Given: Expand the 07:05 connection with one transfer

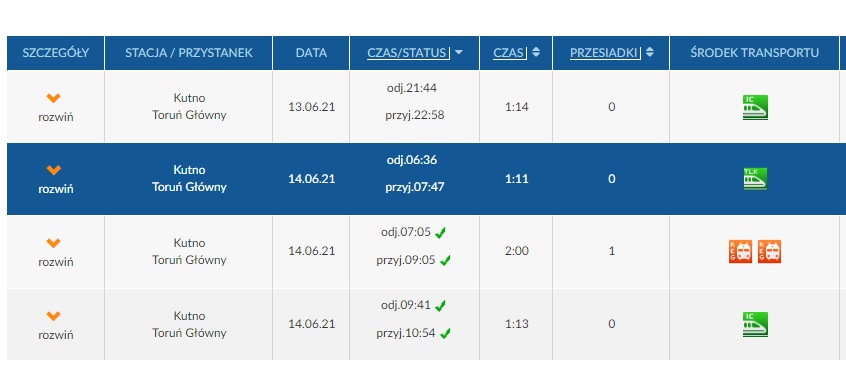Looking at the screenshot, I should tap(56, 252).
